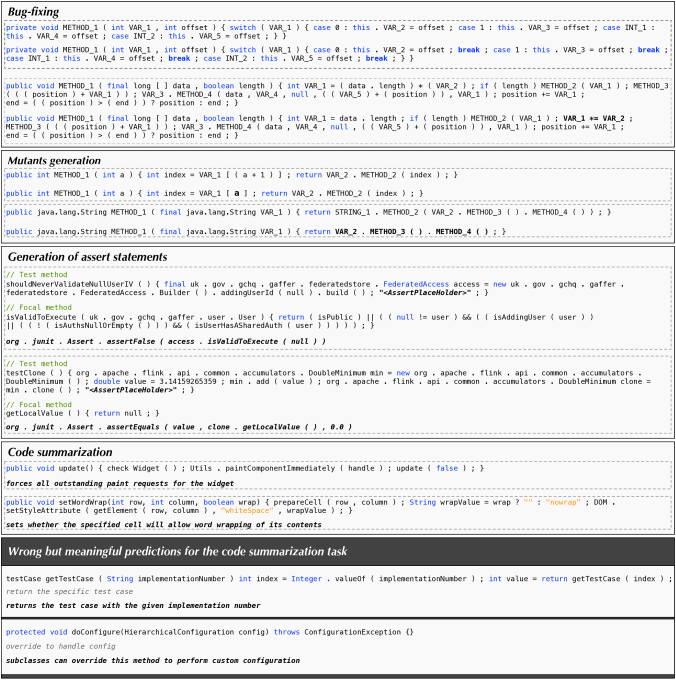Click the orange "nowrap" string literal
This screenshot has width=676, height=680.
[x=563, y=502]
